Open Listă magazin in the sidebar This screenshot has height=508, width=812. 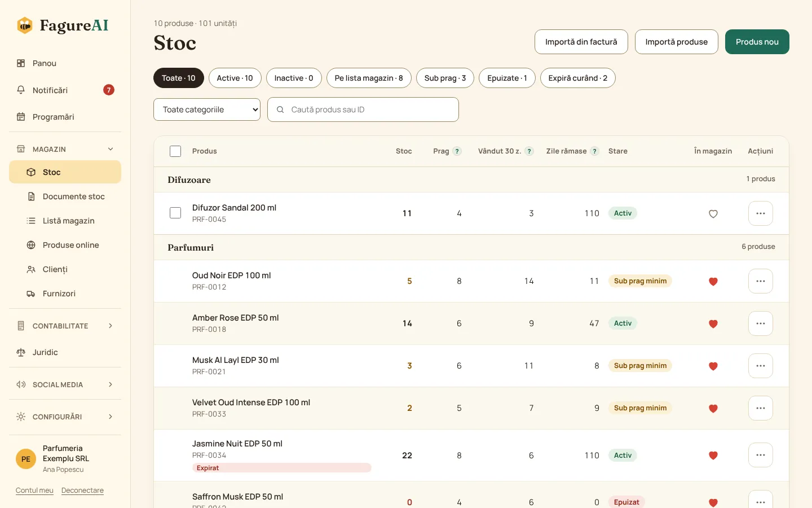65,221
